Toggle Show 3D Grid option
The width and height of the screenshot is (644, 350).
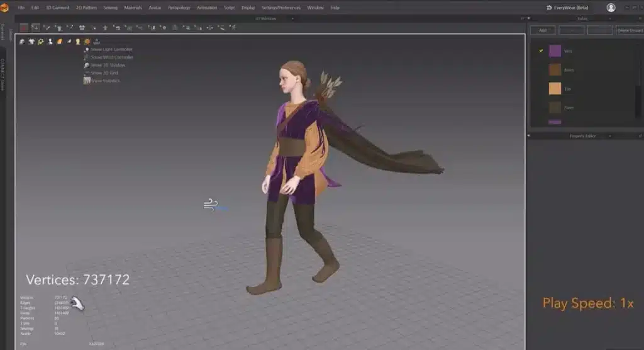point(101,73)
